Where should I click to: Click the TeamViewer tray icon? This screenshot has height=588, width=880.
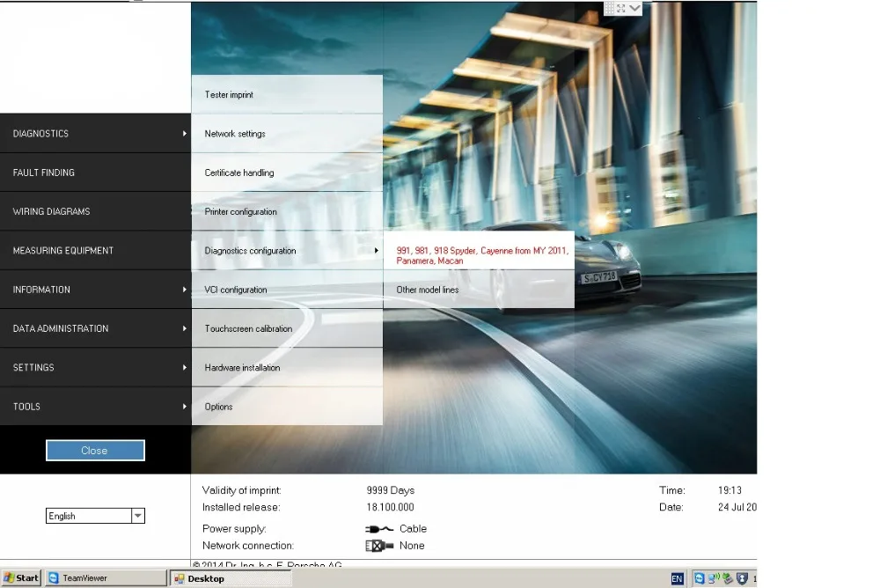[x=700, y=578]
